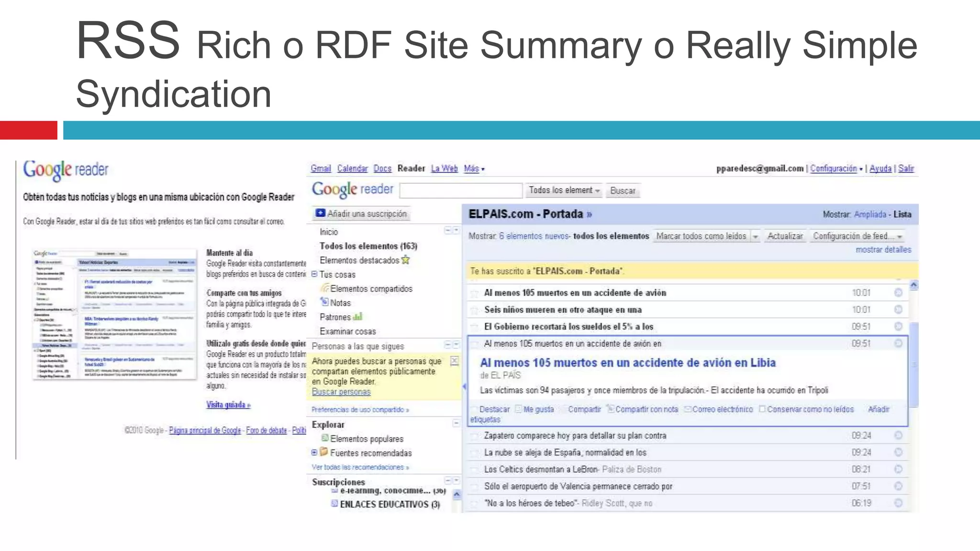The image size is (980, 551).
Task: Open original icon on No a los héroes row
Action: [x=898, y=503]
